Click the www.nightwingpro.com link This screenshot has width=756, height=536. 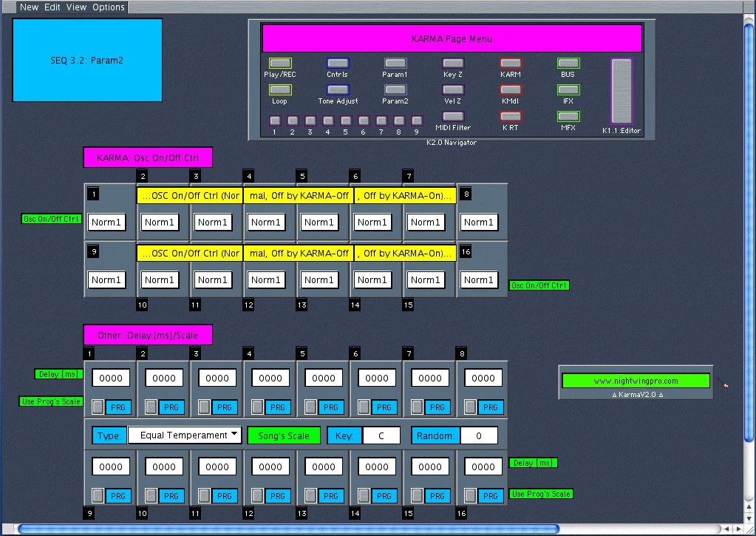(x=636, y=381)
